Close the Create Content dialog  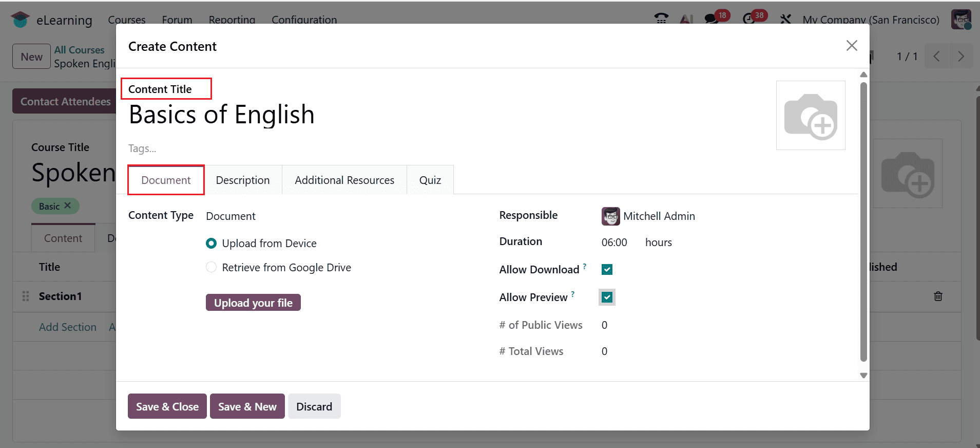[852, 46]
